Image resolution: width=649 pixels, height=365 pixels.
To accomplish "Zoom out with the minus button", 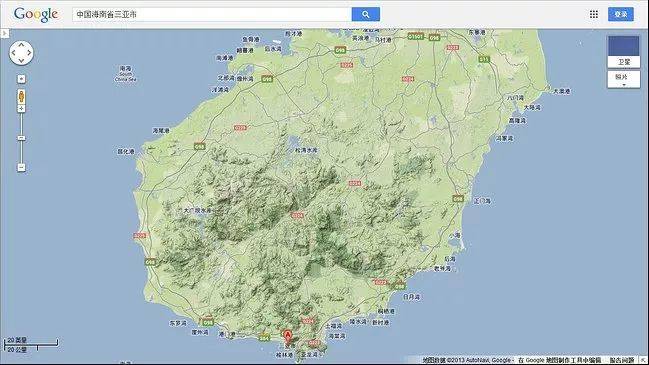I will point(22,167).
